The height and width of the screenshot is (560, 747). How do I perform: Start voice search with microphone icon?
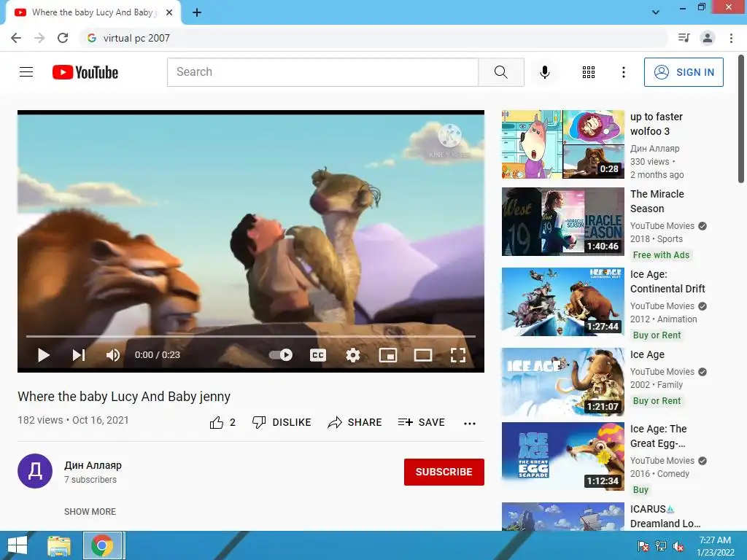click(544, 72)
